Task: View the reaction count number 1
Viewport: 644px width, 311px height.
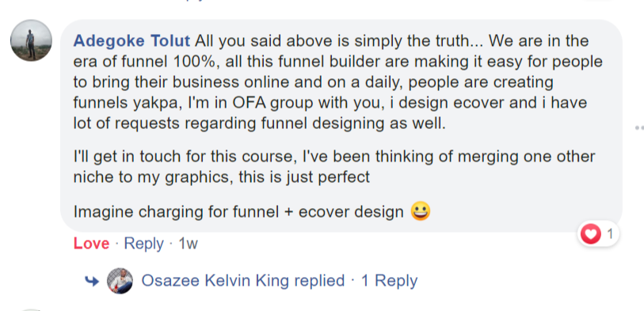Action: [x=610, y=234]
